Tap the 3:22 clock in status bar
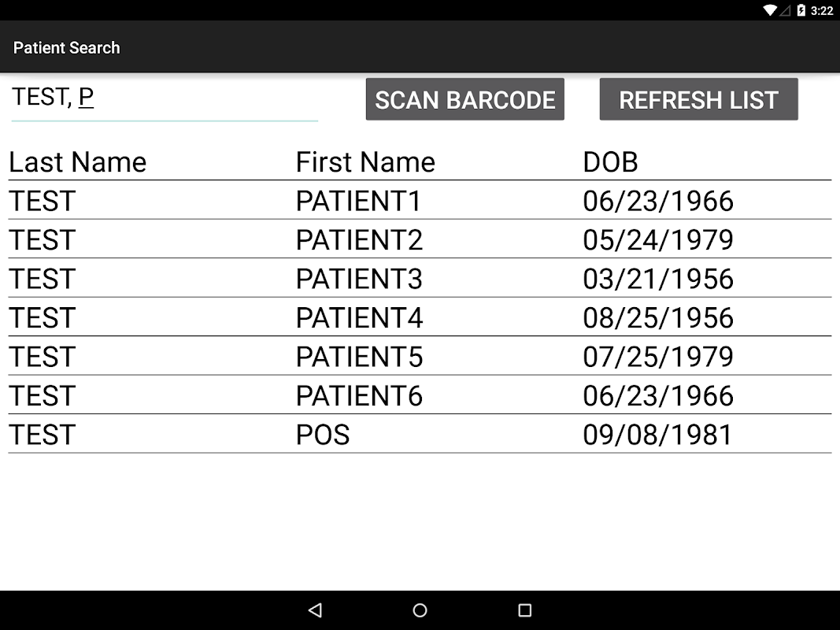Screen dimensions: 840x630 [x=822, y=10]
